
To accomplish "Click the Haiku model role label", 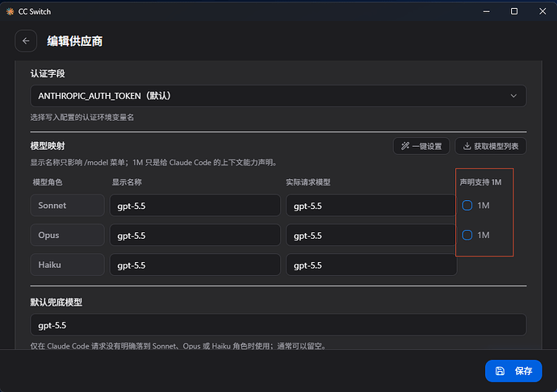I will click(x=68, y=265).
